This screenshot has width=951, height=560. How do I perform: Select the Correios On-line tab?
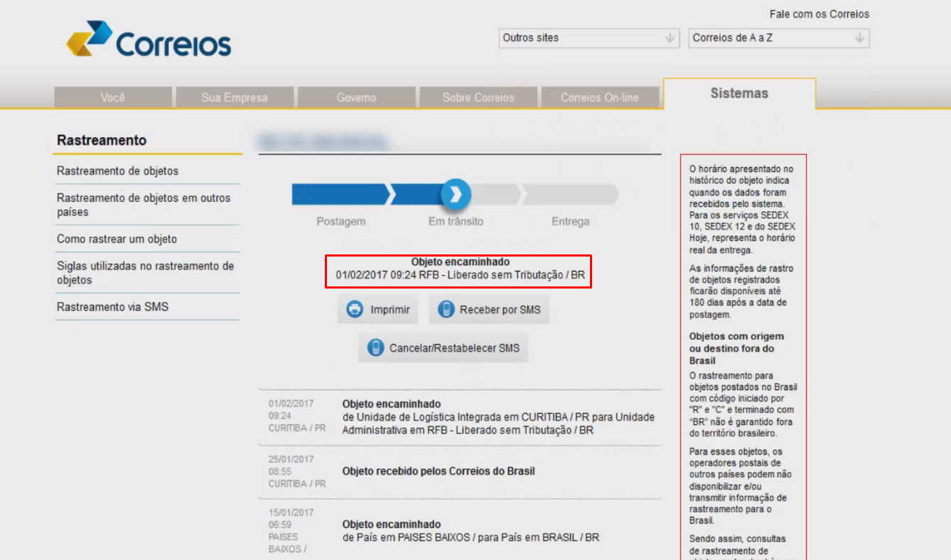600,97
